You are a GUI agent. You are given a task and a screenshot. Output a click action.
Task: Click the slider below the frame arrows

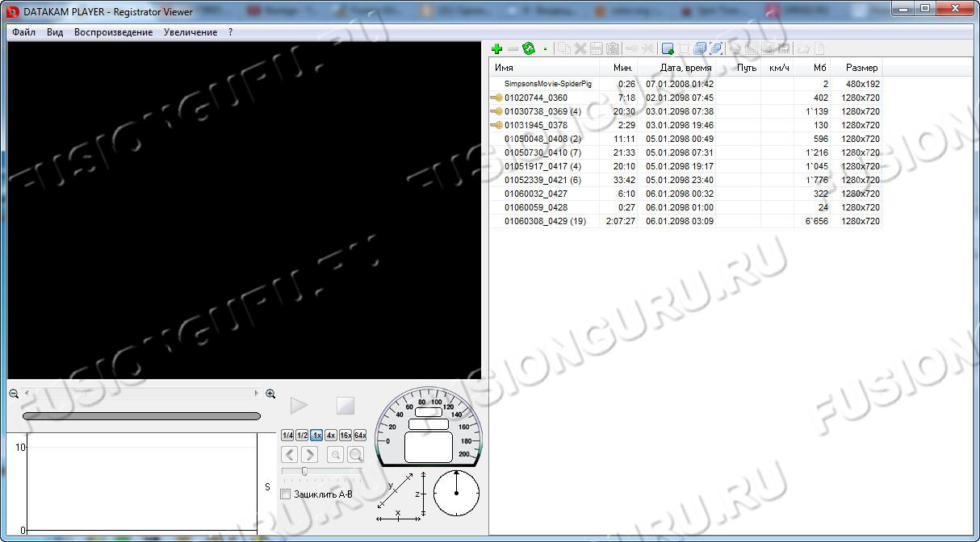[322, 471]
